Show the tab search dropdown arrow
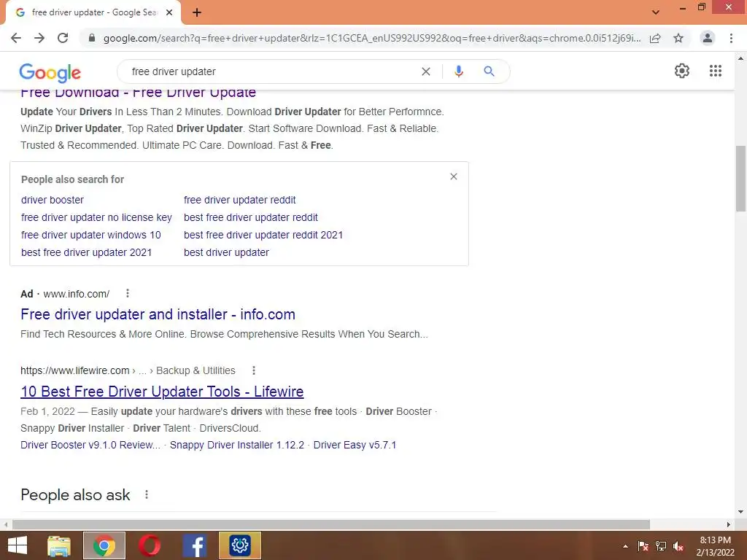 pos(656,12)
